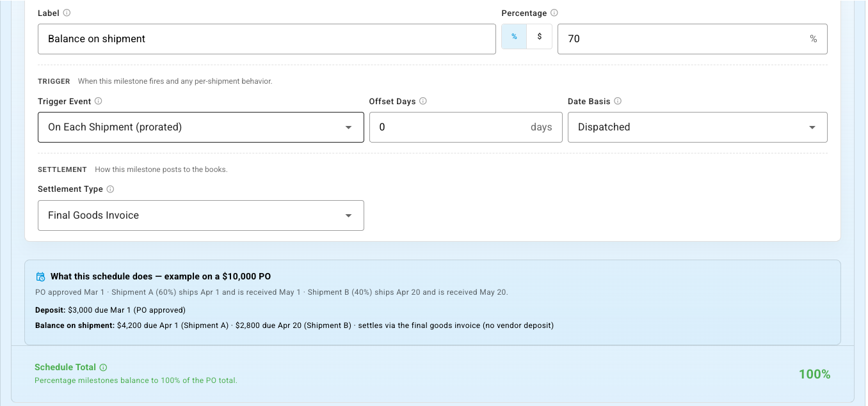Click the 'Percentage milestones balance to 100%' note
Viewport: 868px width, 406px height.
(x=136, y=380)
